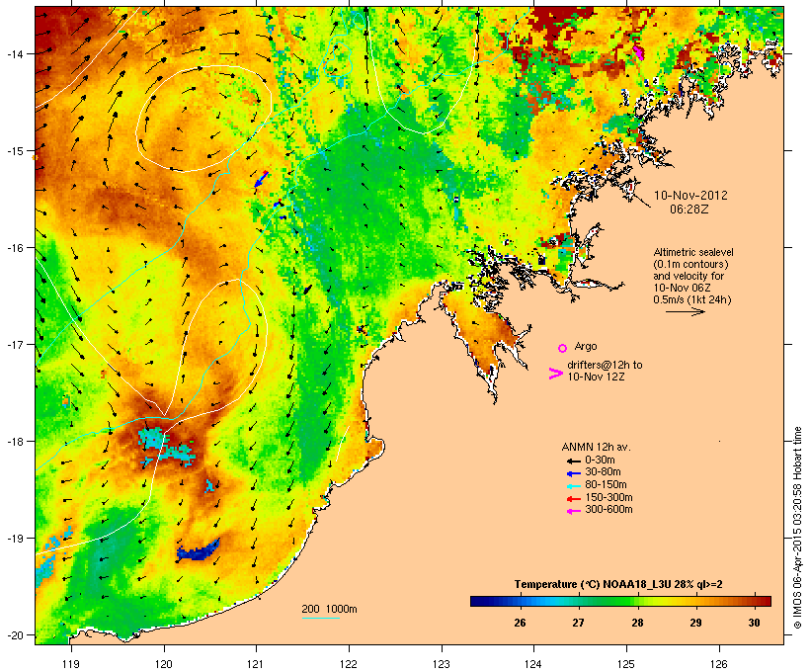The height and width of the screenshot is (672, 810).
Task: Click the latitude axis label -14
Action: [15, 53]
